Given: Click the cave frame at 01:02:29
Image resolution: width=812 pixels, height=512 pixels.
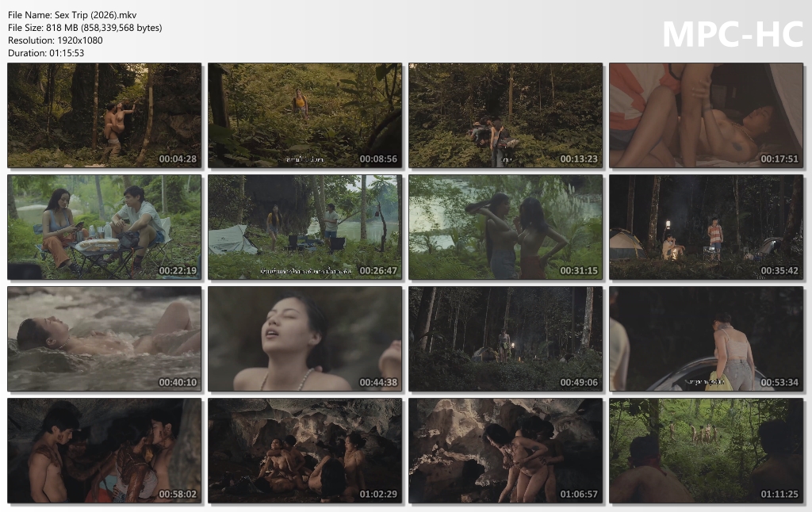Looking at the screenshot, I should [305, 450].
